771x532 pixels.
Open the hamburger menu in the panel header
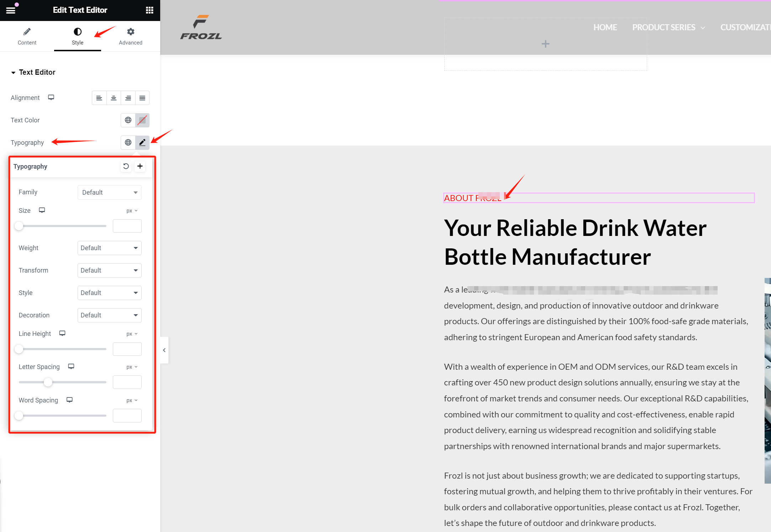11,10
